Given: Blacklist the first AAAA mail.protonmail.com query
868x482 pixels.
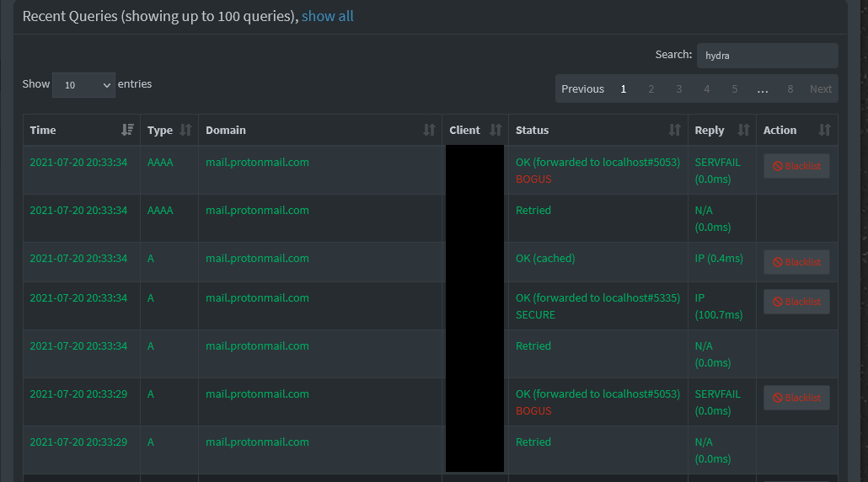Looking at the screenshot, I should pyautogui.click(x=796, y=166).
